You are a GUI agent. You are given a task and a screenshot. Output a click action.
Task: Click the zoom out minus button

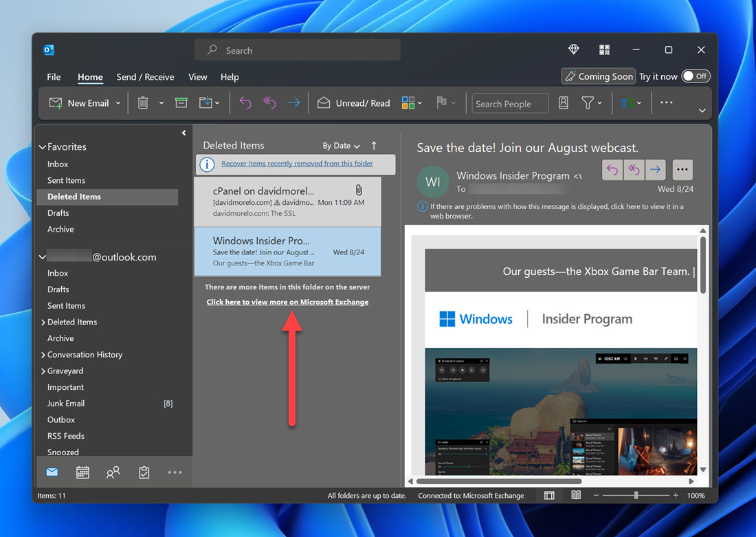596,496
